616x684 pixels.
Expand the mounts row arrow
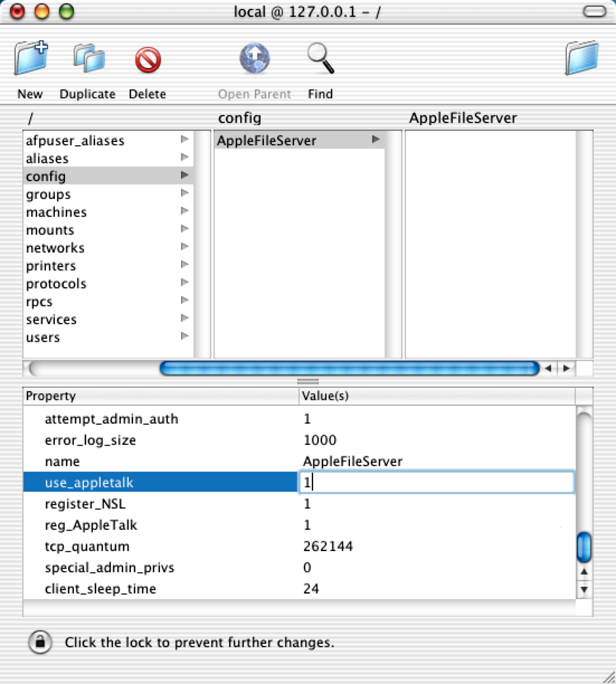point(184,229)
